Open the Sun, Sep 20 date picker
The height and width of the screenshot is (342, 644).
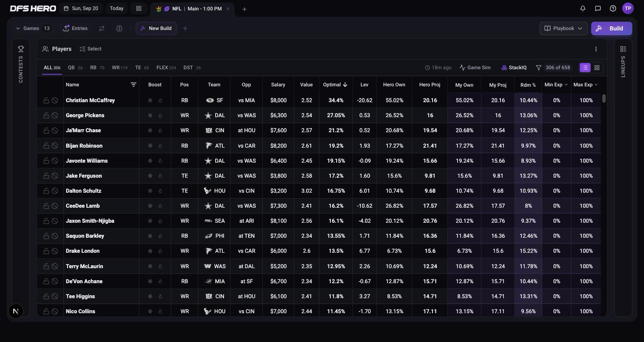pyautogui.click(x=81, y=8)
